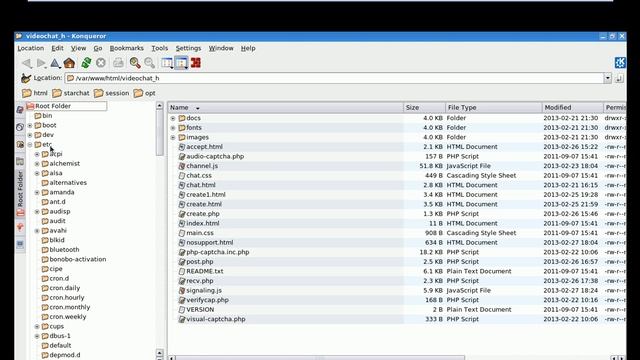This screenshot has height=360, width=640.
Task: Click the Go button beside location bar
Action: tap(619, 78)
